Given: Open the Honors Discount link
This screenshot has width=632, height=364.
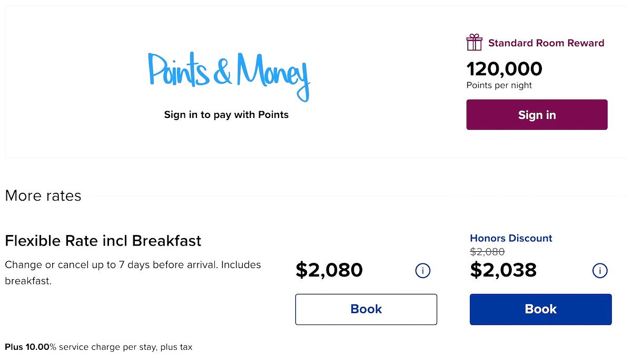Looking at the screenshot, I should pyautogui.click(x=511, y=238).
